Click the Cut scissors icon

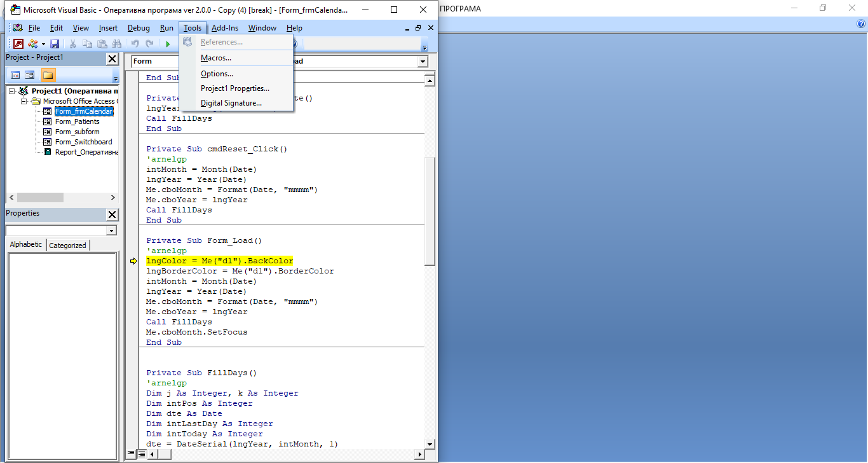73,44
